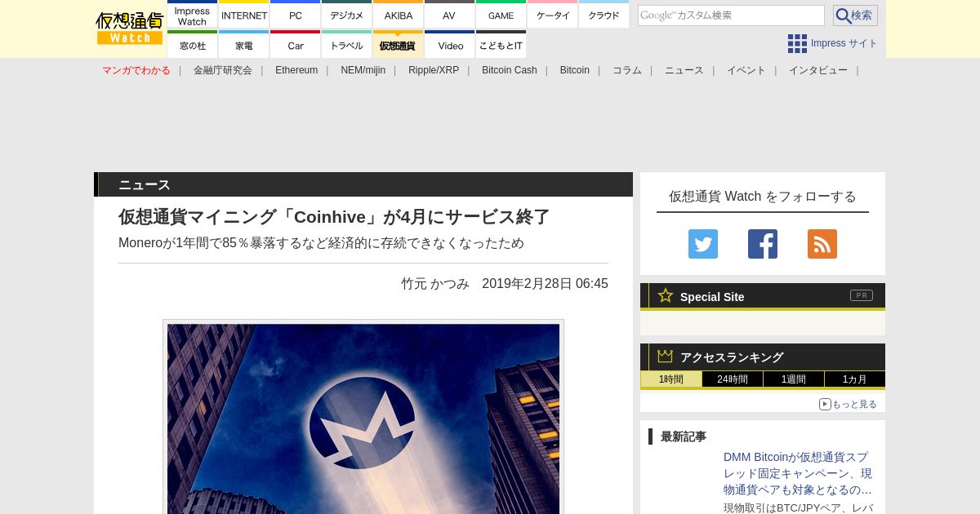Screen dimensions: 980x514
Task: Click the Coinhive article headline
Action: [334, 217]
